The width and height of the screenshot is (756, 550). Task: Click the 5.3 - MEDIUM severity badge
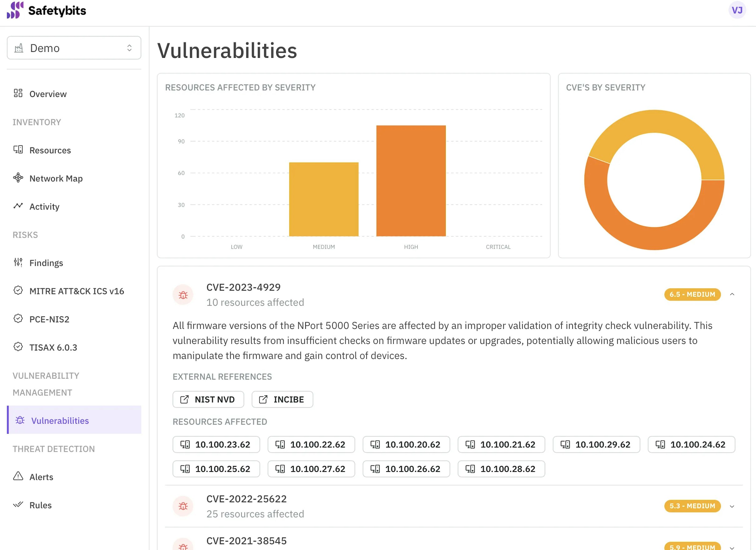click(x=692, y=506)
